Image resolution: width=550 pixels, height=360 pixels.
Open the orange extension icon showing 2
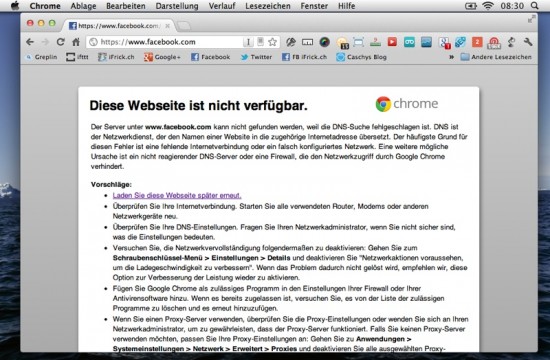(x=477, y=42)
